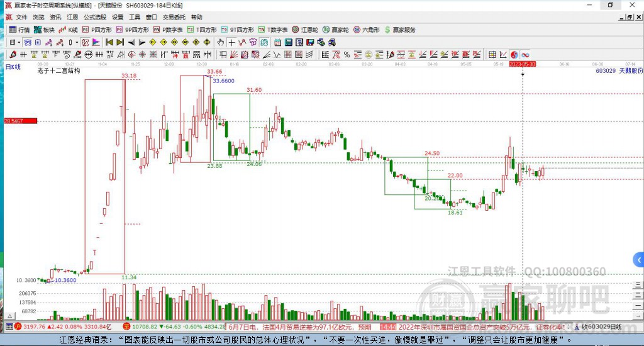Viewport: 644px width, 346px height.
Task: Expand the dropdown arrow beside the 0 icon
Action: click(77, 42)
